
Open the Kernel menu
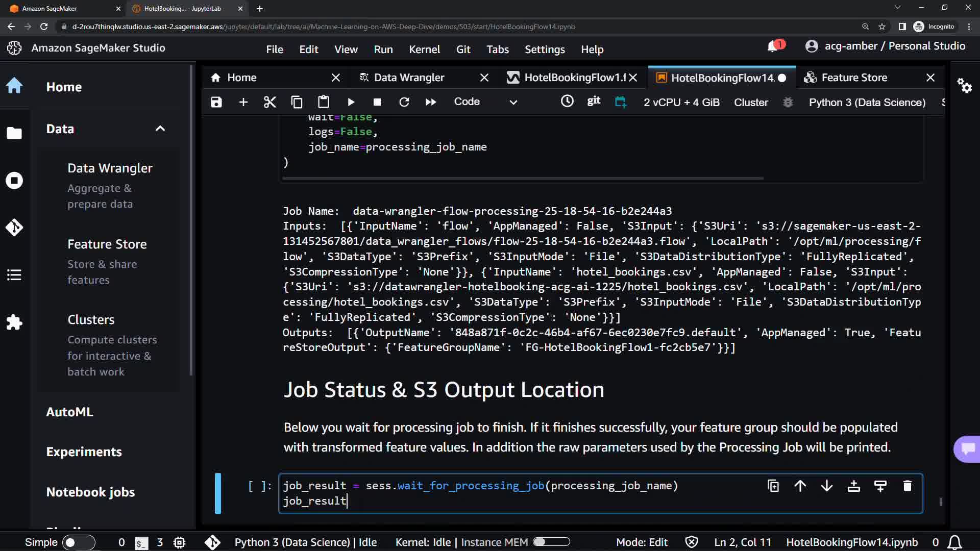(424, 49)
